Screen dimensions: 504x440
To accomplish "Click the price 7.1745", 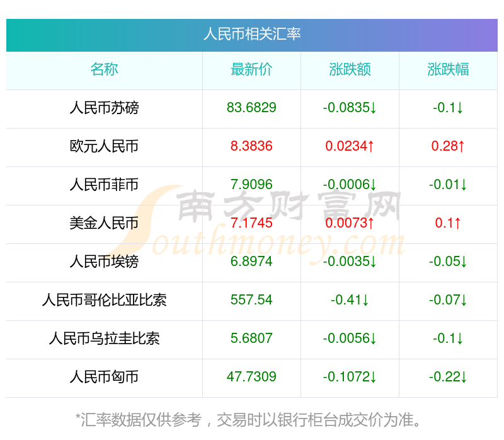I will click(x=251, y=223).
